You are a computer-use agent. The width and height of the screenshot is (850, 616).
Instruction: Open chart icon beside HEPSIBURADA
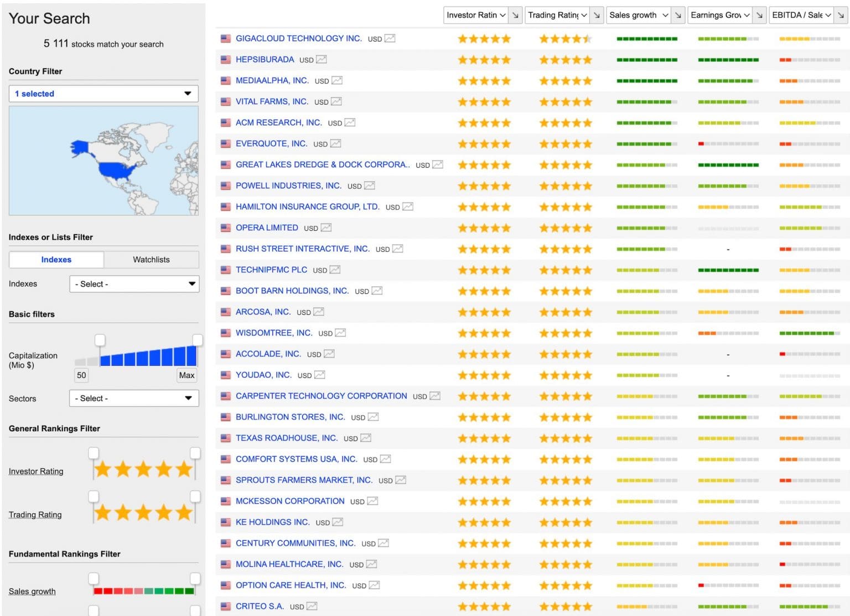[322, 59]
